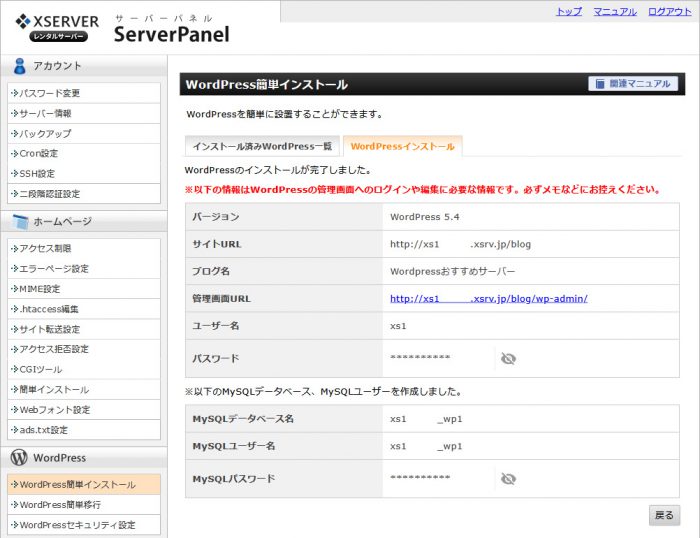Viewport: 700px width, 538px height.
Task: Click the ホームページ section icon
Action: click(21, 221)
